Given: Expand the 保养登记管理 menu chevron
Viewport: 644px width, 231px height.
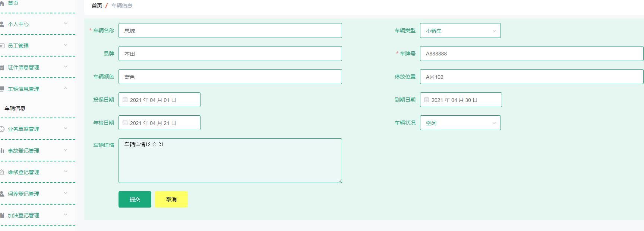Looking at the screenshot, I should tap(66, 193).
